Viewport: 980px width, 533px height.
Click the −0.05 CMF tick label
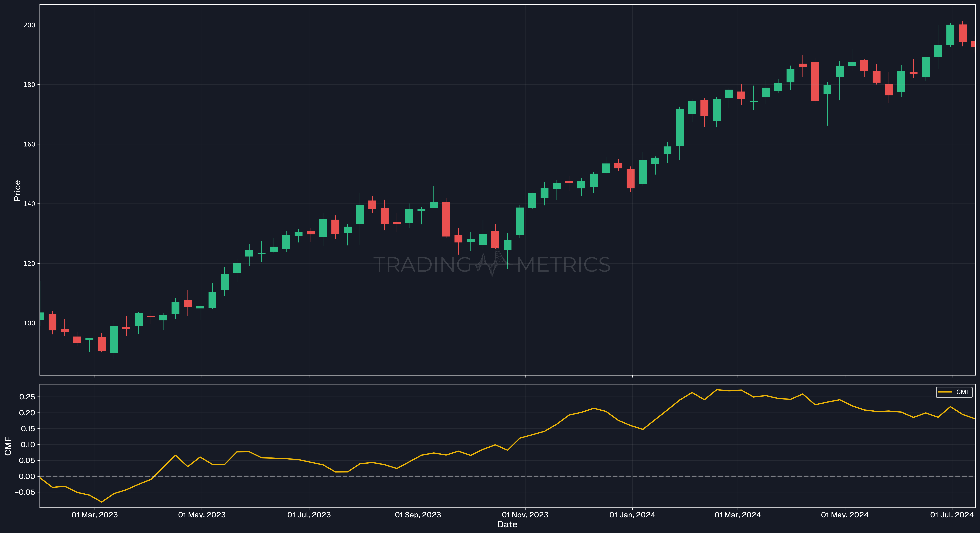pos(25,492)
